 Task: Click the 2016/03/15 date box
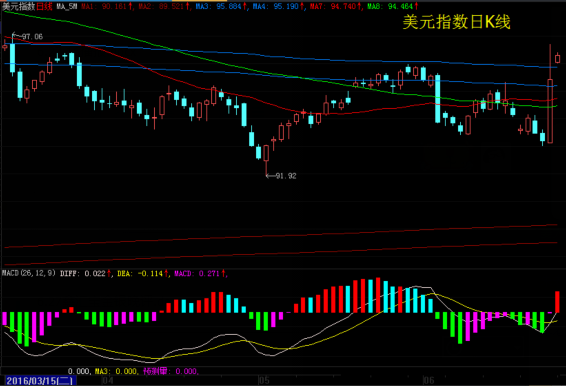[x=40, y=381]
